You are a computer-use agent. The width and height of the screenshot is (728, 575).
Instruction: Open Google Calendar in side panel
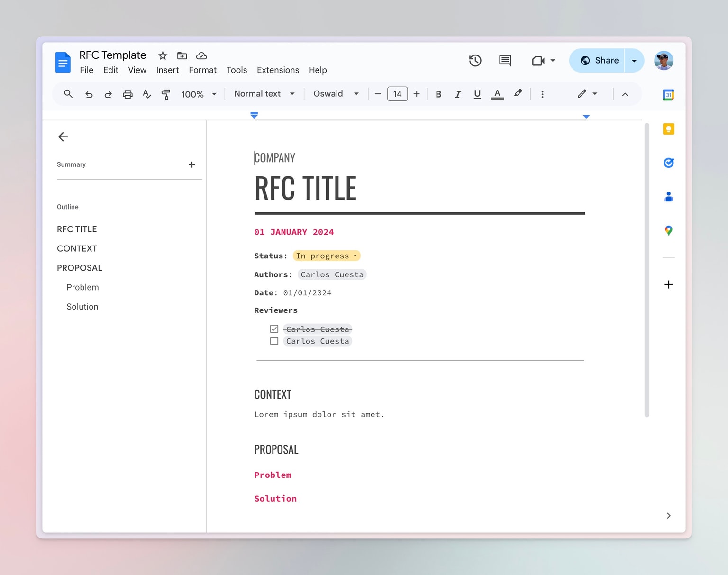click(x=668, y=95)
